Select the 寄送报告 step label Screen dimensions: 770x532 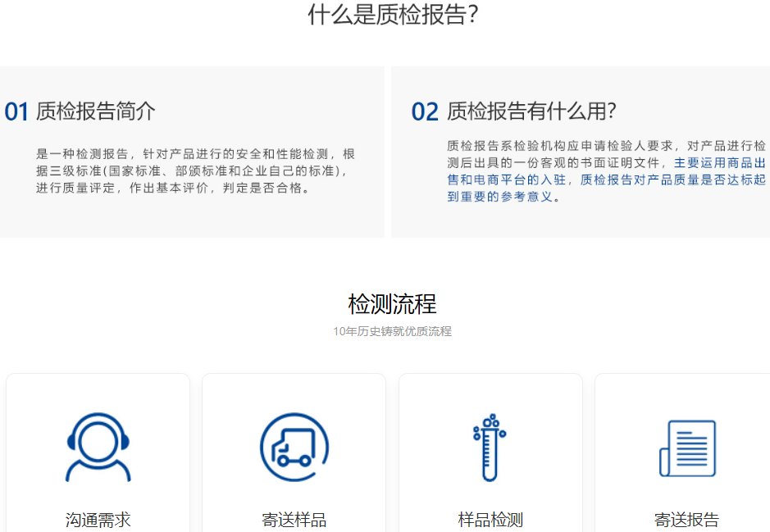686,519
